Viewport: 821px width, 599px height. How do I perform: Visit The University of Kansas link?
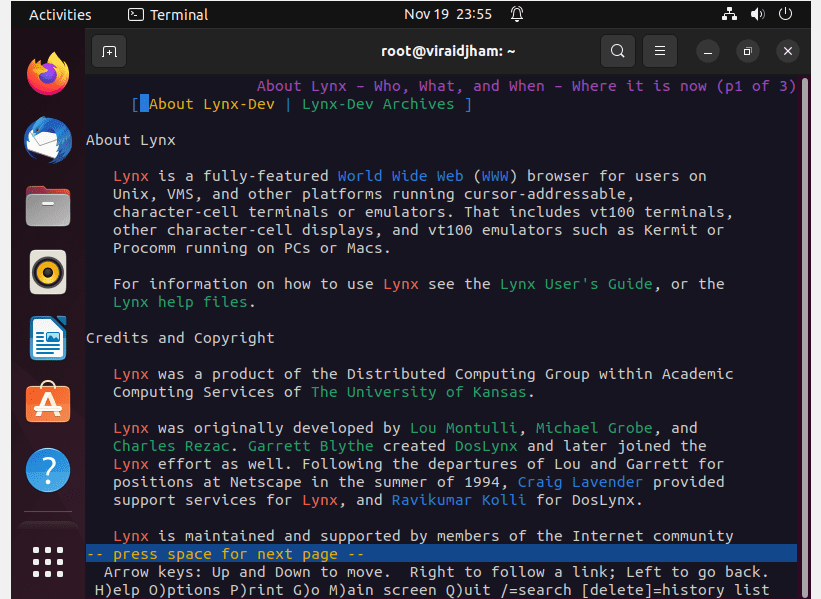point(418,392)
